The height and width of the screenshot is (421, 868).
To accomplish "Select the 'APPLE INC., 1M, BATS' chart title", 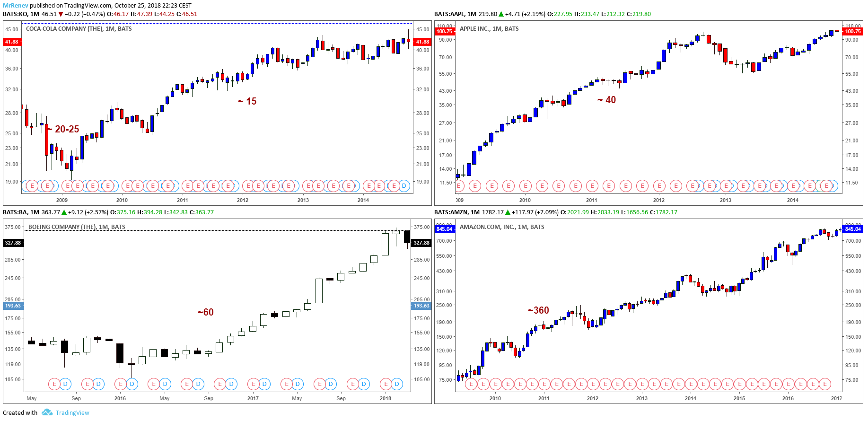I will click(489, 29).
